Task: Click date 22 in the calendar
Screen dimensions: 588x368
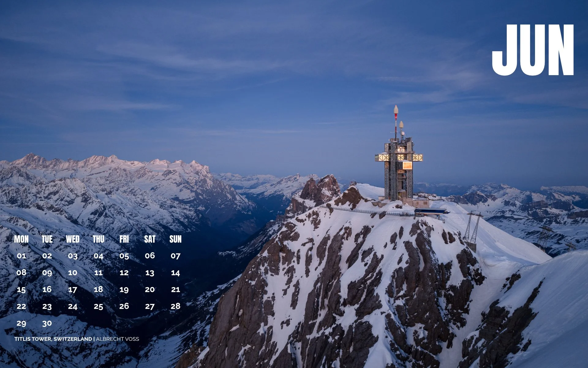Action: coord(21,306)
